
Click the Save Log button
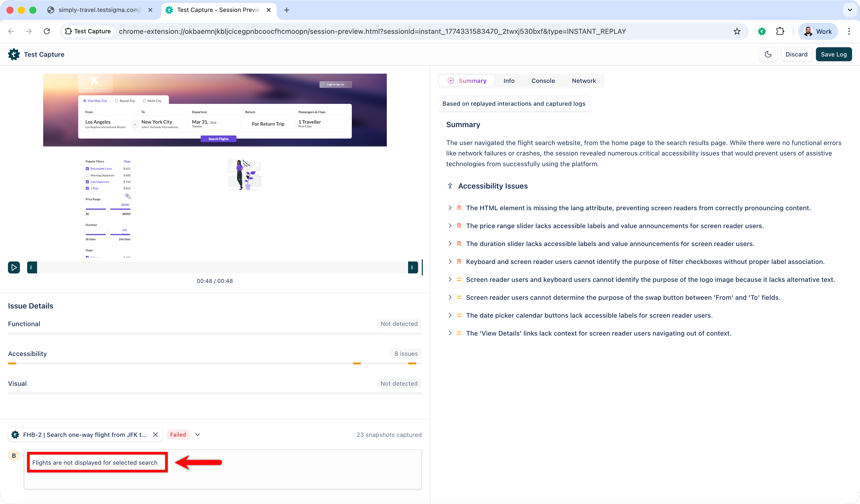pyautogui.click(x=833, y=54)
